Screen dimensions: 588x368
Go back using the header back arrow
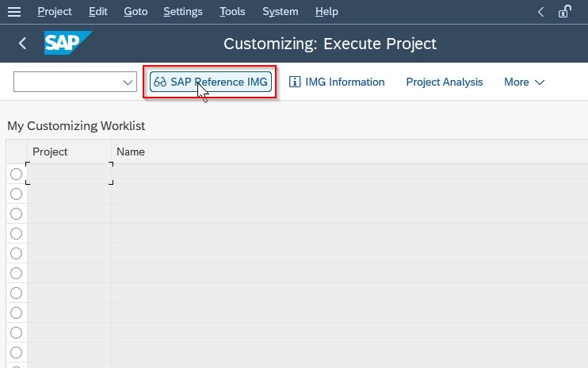pos(22,43)
